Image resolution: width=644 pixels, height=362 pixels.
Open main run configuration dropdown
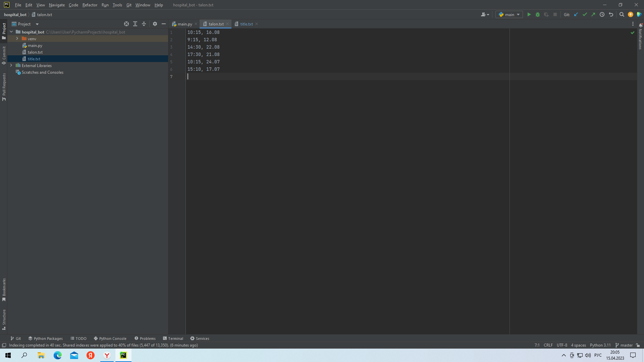(x=509, y=14)
